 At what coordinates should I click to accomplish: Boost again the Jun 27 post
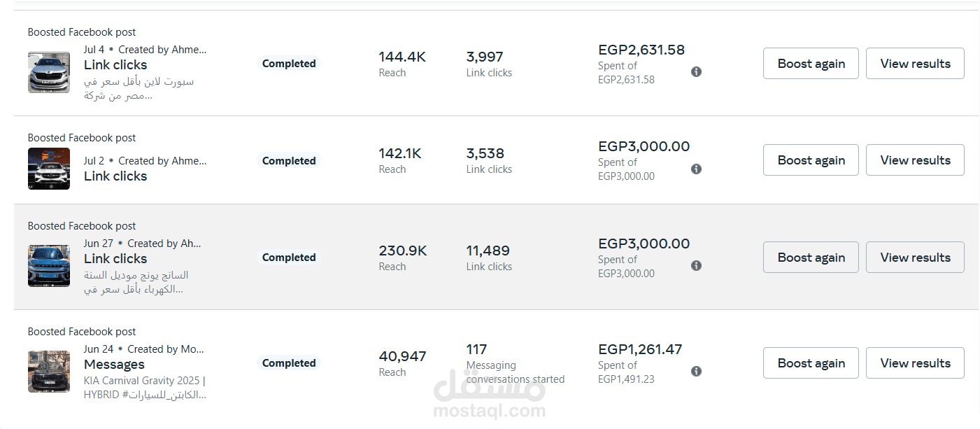811,258
